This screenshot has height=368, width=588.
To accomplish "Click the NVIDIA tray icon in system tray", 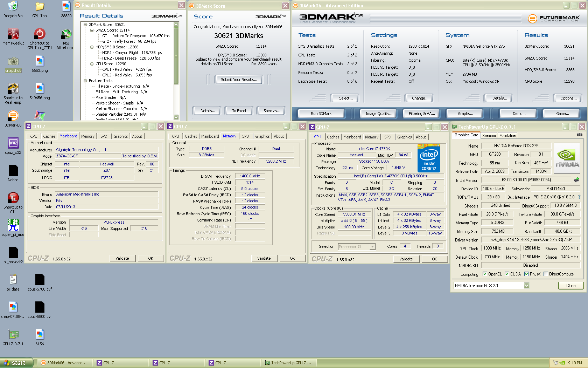I will tap(562, 363).
